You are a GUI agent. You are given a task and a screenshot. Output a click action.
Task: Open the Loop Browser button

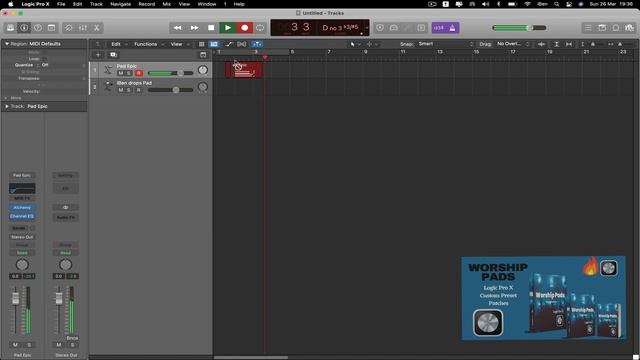(x=616, y=28)
